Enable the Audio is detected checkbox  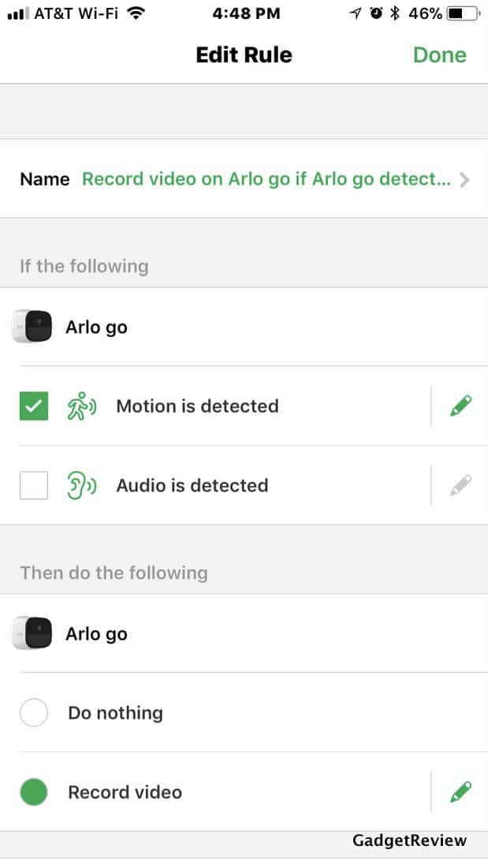coord(34,485)
